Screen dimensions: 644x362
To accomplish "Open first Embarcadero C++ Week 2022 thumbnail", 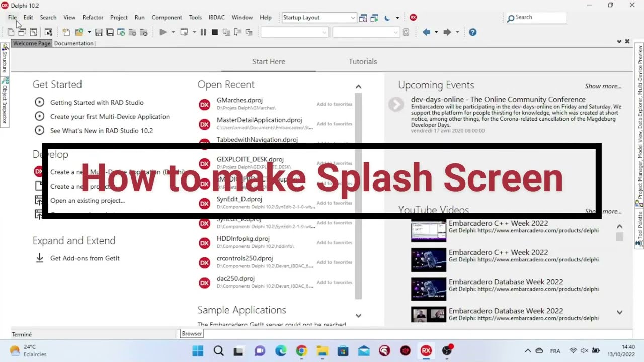I will (428, 231).
